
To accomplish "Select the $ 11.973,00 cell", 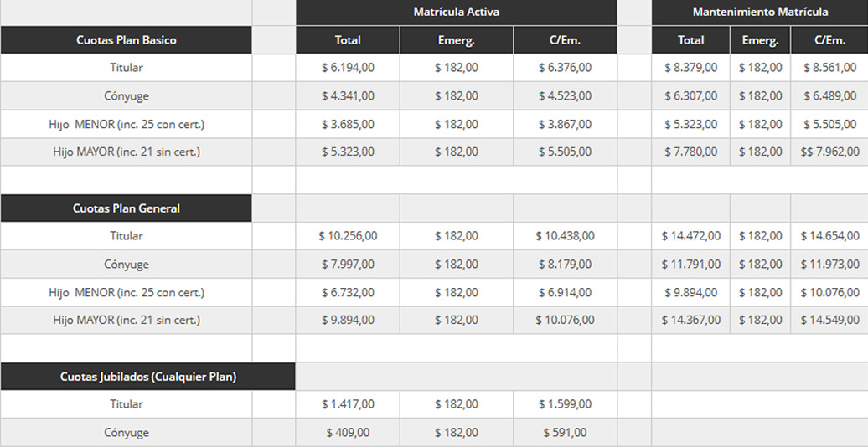I will (829, 264).
